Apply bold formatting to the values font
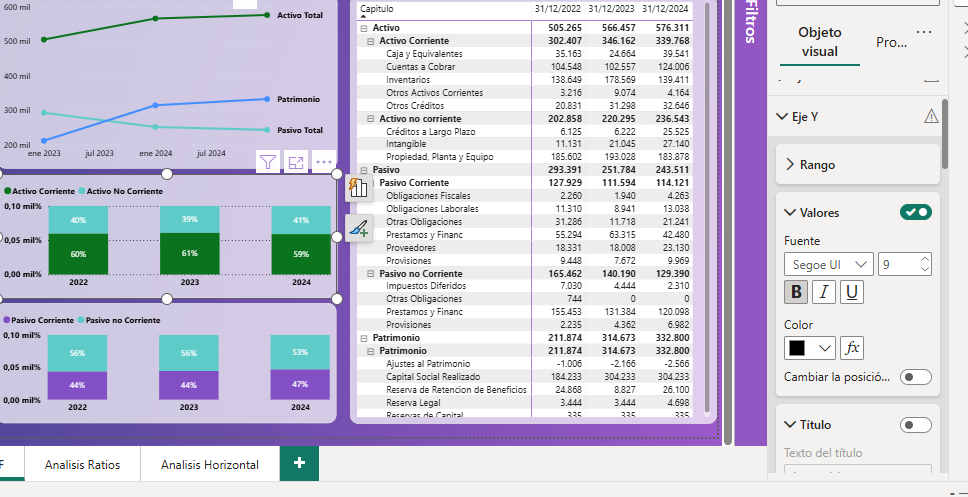The width and height of the screenshot is (968, 497). coord(797,292)
